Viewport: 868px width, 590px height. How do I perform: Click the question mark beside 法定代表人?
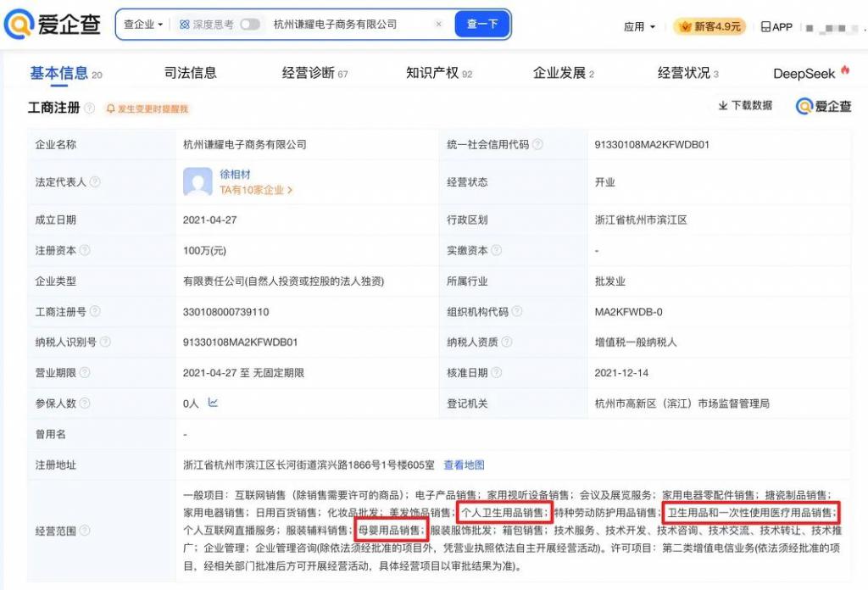pos(95,181)
